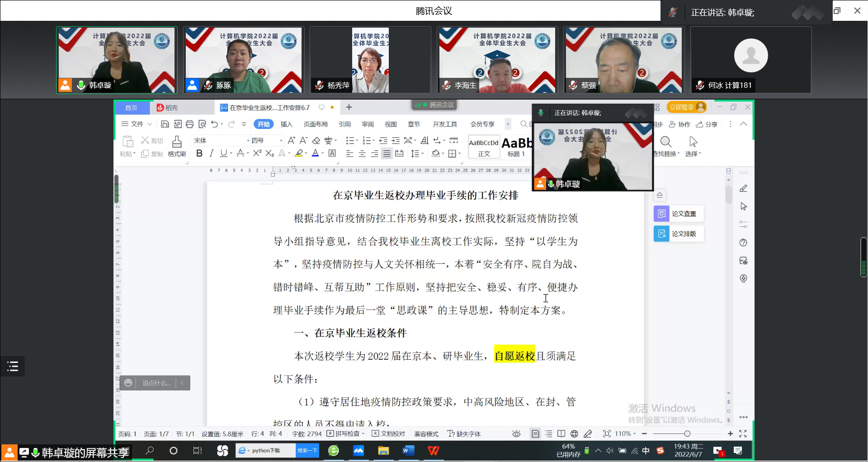This screenshot has height=462, width=868.
Task: Open the 页面布局 ribbon tab
Action: pyautogui.click(x=316, y=124)
